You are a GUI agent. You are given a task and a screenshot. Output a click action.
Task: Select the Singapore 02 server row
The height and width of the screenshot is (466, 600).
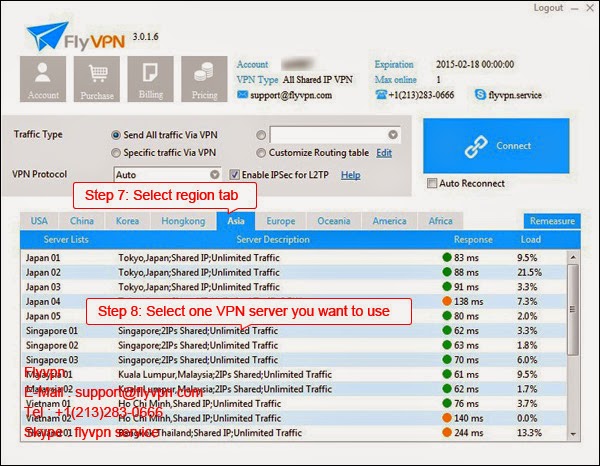point(294,345)
